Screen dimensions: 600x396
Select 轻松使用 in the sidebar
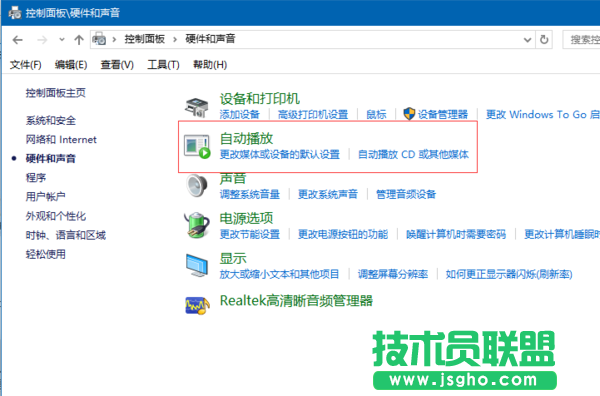[46, 254]
